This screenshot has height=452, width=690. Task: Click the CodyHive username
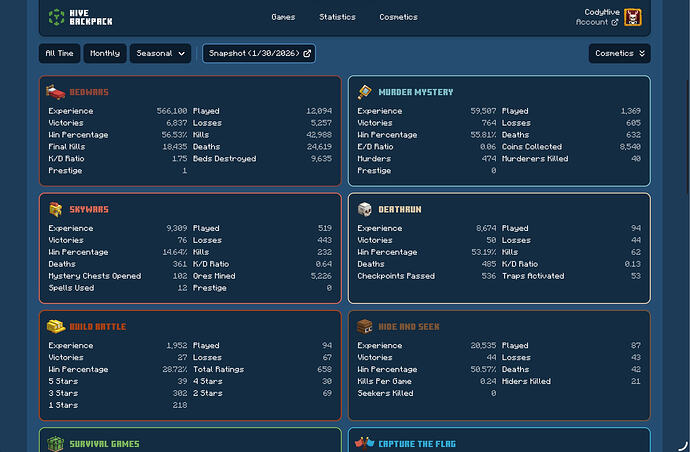coord(602,12)
